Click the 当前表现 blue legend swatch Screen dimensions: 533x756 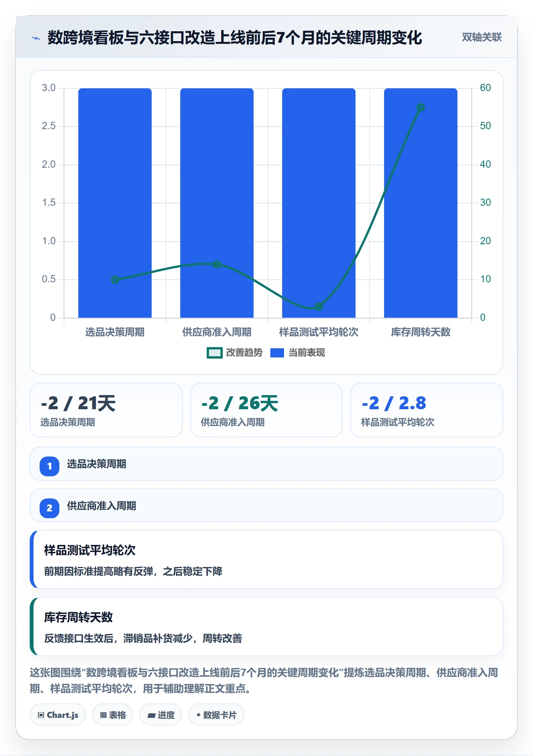[x=277, y=353]
